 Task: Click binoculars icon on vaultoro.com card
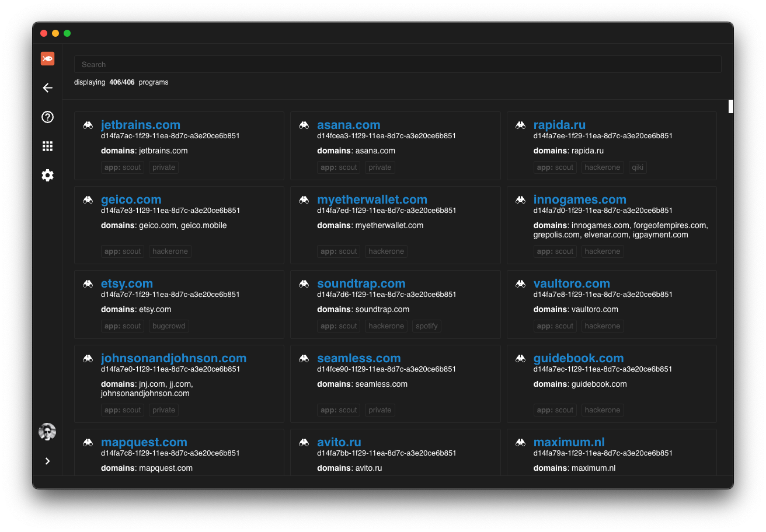tap(520, 283)
